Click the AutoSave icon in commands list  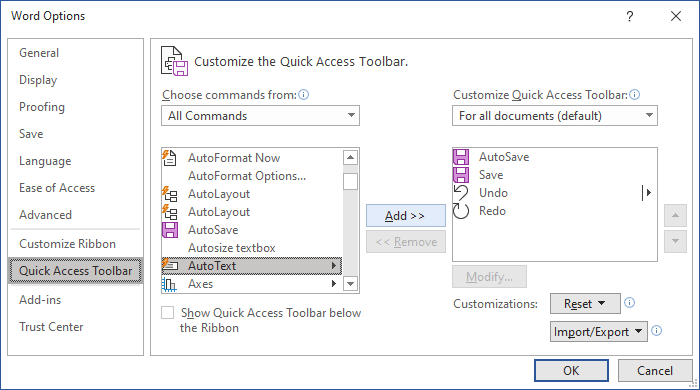[170, 230]
